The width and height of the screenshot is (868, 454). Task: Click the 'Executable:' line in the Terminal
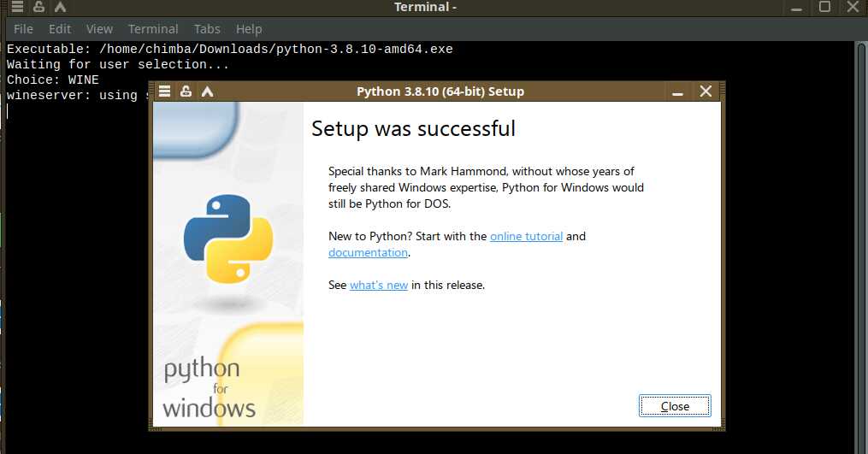click(x=230, y=50)
